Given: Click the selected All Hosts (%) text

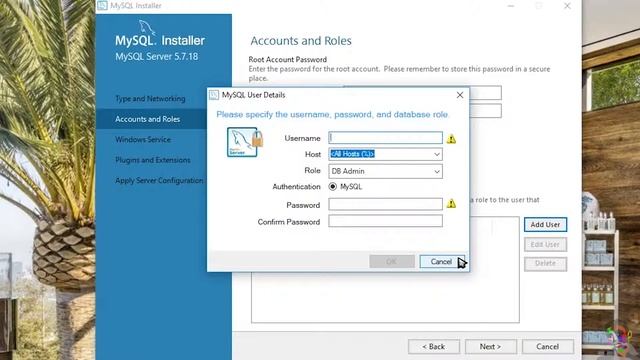Looking at the screenshot, I should coord(353,154).
